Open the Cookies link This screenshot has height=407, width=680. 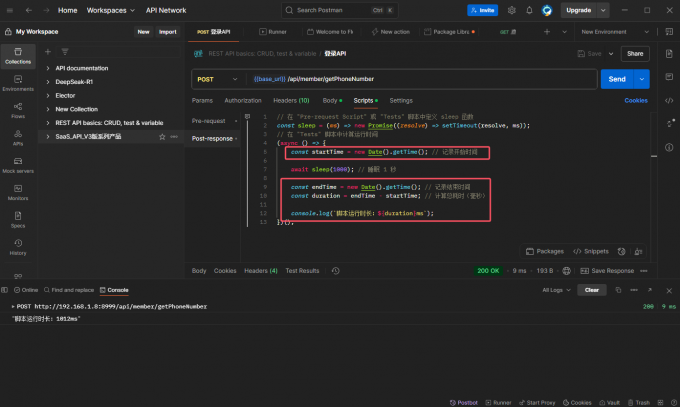tap(636, 100)
